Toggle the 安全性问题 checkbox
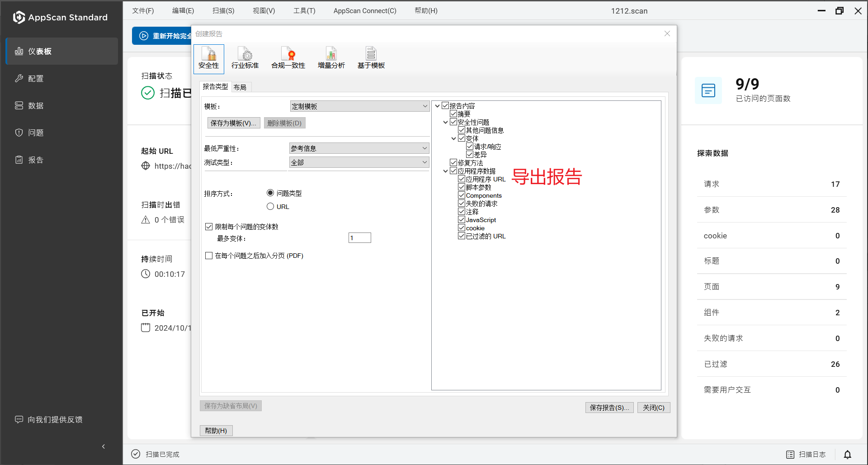Screen dimensions: 868x465 (x=453, y=122)
